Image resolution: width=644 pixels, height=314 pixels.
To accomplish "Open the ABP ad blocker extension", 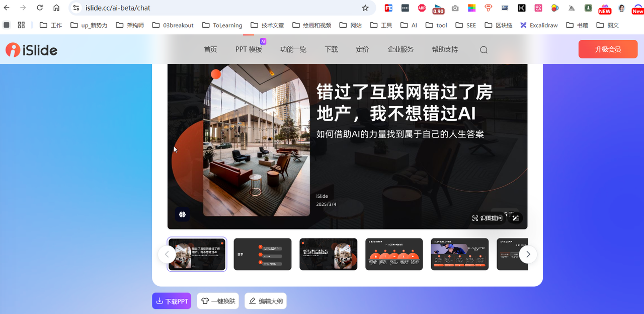I will (x=422, y=8).
